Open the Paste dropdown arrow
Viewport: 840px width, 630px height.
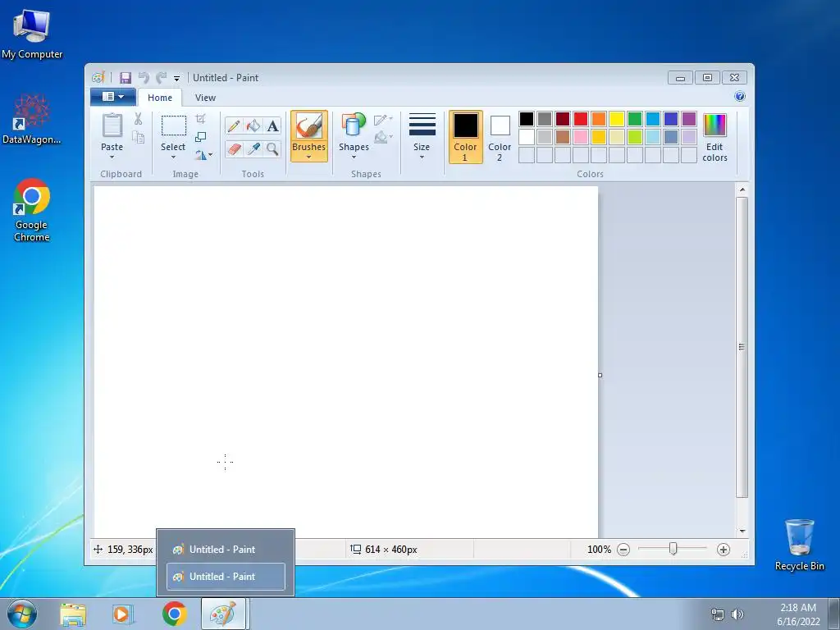click(x=112, y=157)
